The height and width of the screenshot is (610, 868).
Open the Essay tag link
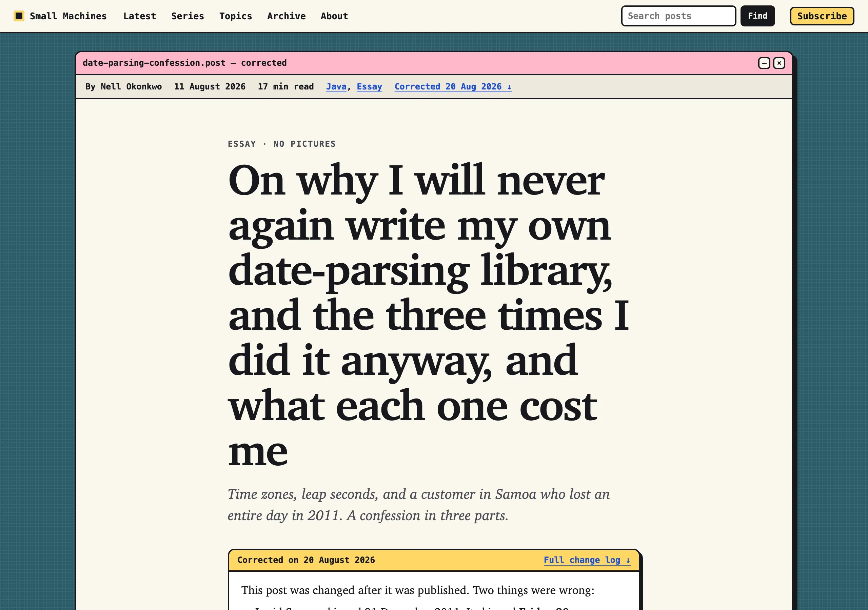[x=369, y=86]
